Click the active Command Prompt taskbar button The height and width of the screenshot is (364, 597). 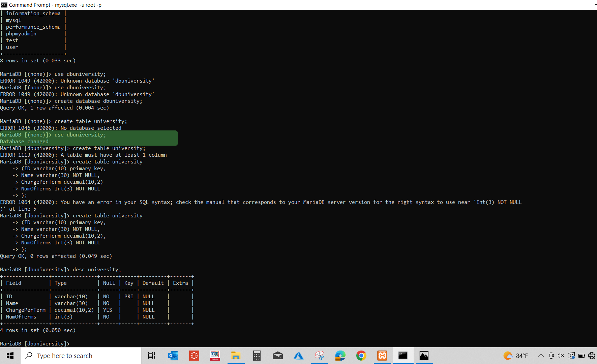403,356
